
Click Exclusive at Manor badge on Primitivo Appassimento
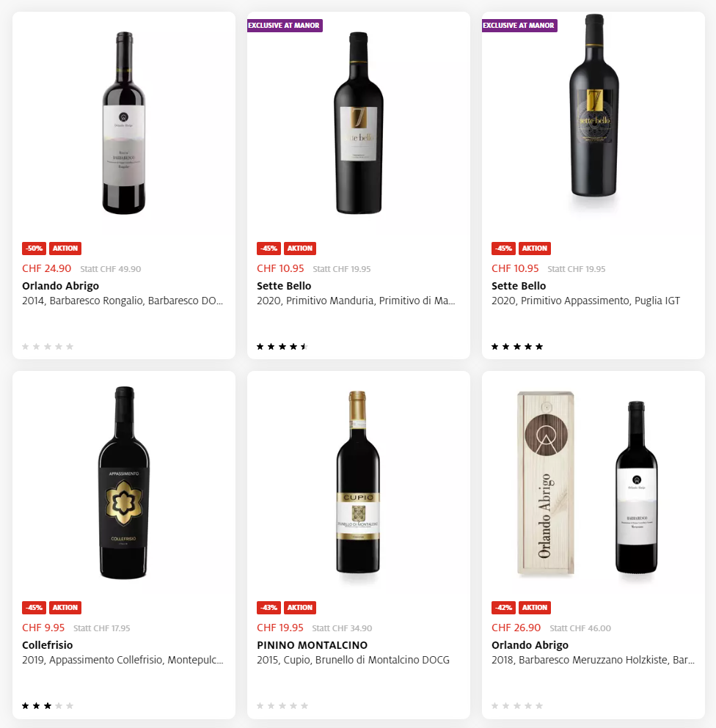519,26
